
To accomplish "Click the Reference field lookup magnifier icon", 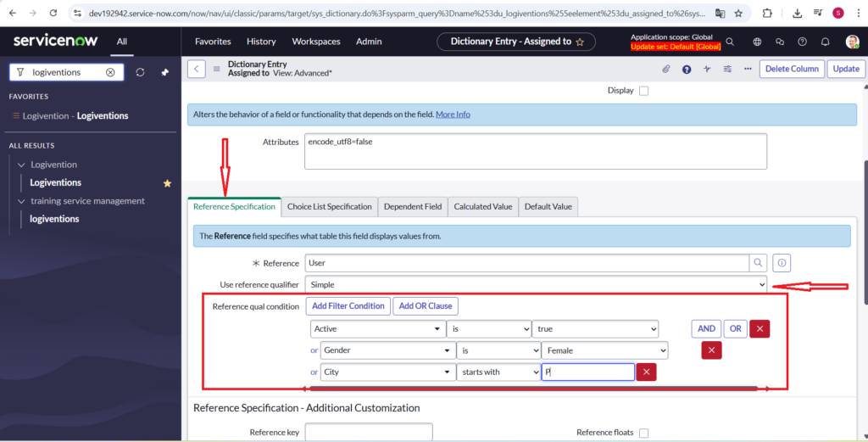I will click(759, 263).
